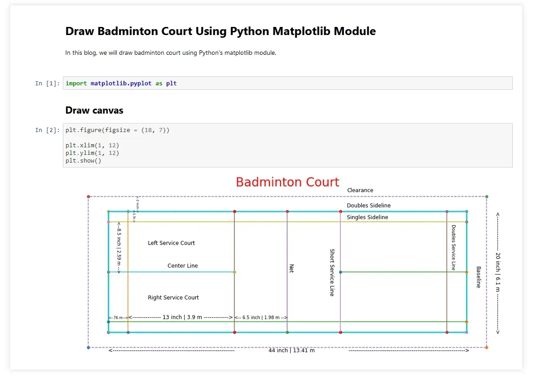The image size is (533, 392).
Task: Click the red 'Badminton Court' chart title
Action: point(287,182)
